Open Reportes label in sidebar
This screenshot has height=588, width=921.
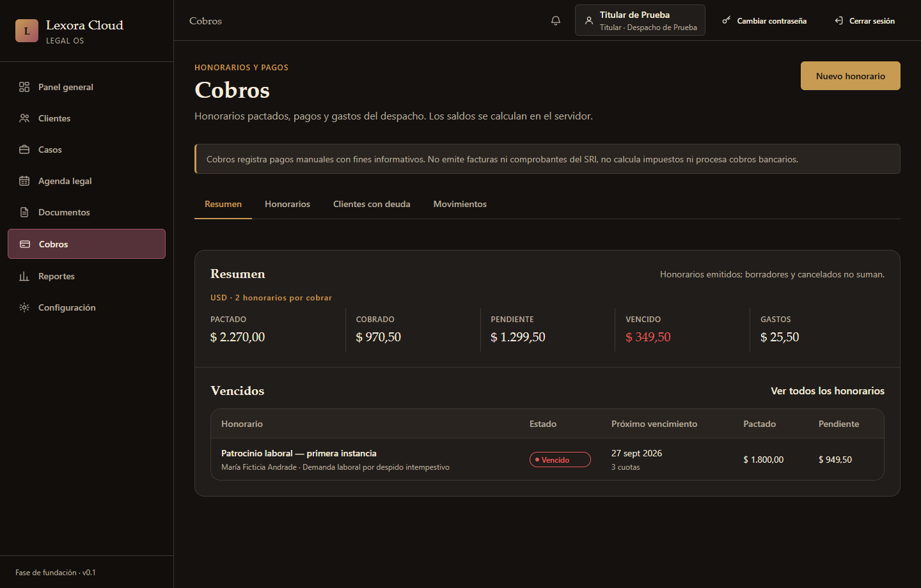(x=56, y=276)
